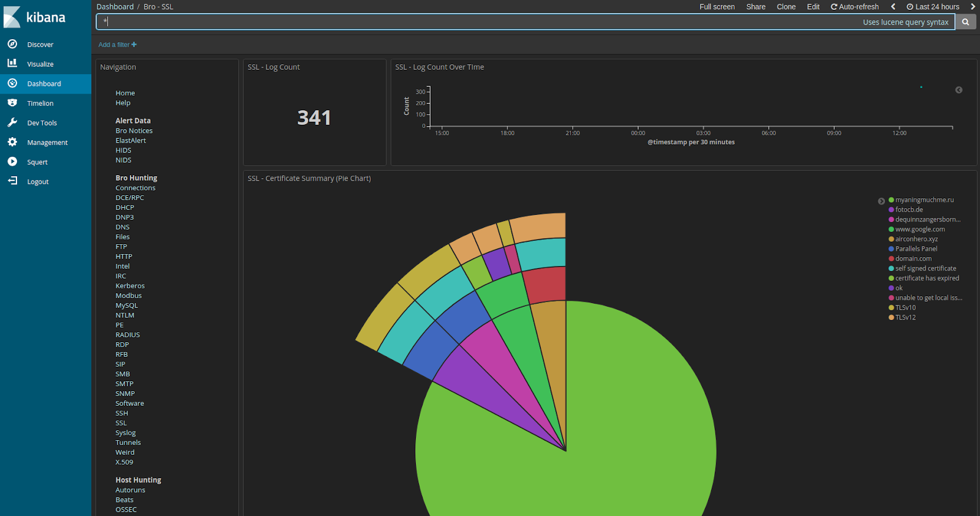This screenshot has width=980, height=516.
Task: Open the NIDS alert link
Action: click(123, 160)
